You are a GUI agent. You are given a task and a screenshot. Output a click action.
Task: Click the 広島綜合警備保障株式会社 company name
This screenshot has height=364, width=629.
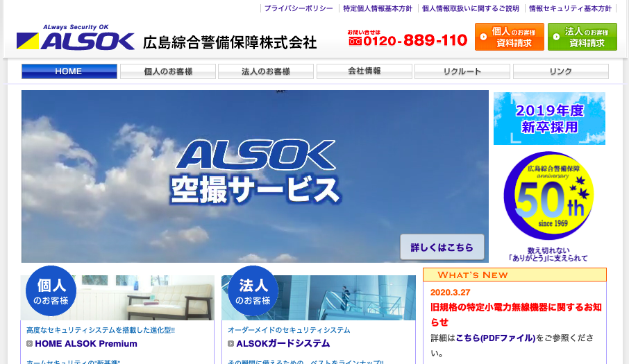pyautogui.click(x=230, y=42)
